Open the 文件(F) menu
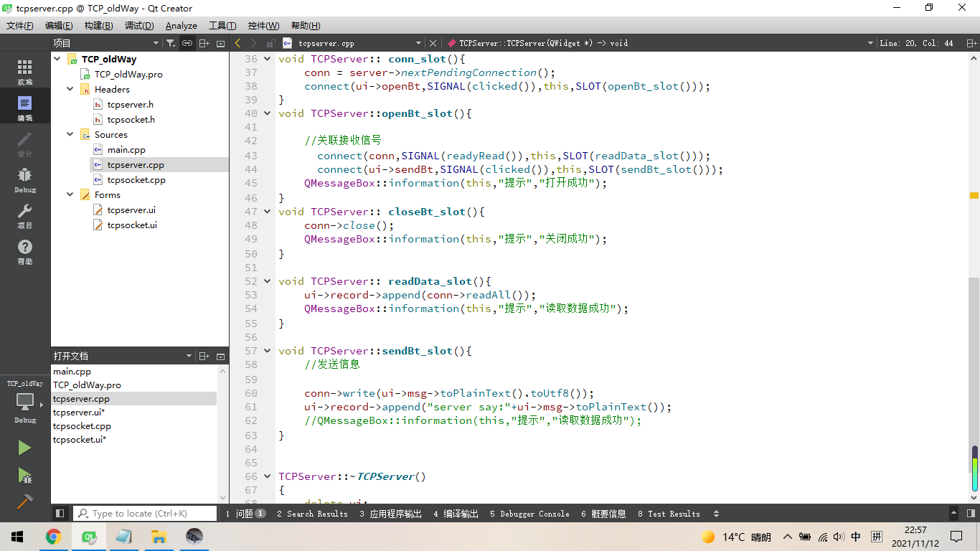Screen dimensions: 980x551 click(20, 26)
